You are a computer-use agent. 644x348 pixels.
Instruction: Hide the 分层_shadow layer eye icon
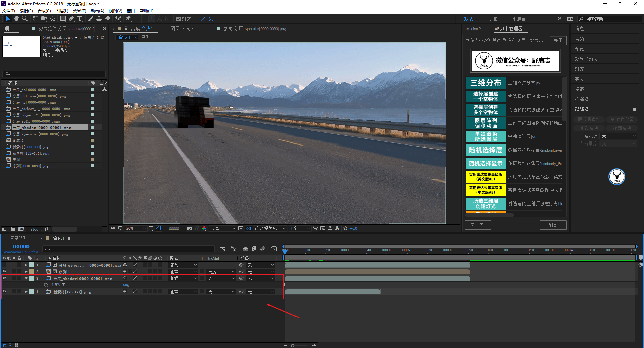click(4, 278)
